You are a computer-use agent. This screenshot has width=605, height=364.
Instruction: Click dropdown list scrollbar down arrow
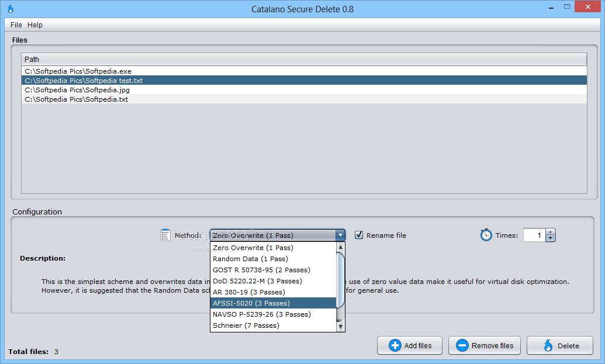pos(340,327)
